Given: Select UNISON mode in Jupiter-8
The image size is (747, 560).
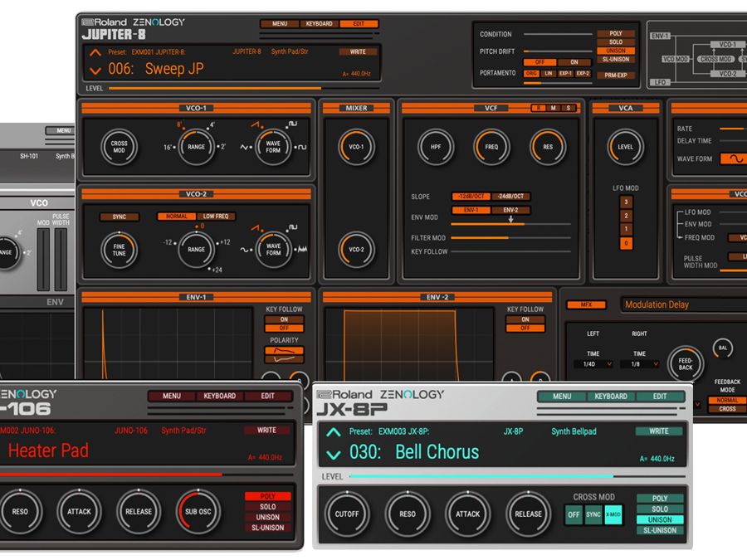Looking at the screenshot, I should pyautogui.click(x=616, y=51).
